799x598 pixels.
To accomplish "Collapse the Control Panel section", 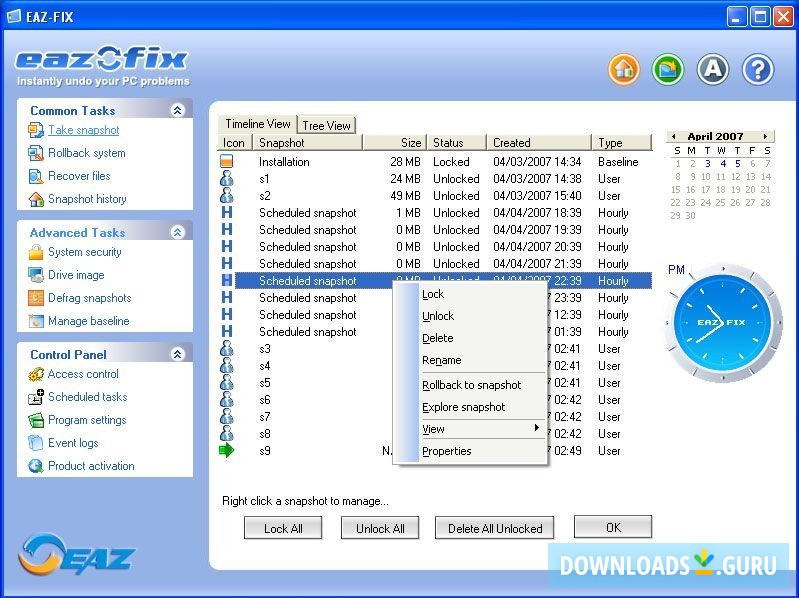I will [x=177, y=354].
